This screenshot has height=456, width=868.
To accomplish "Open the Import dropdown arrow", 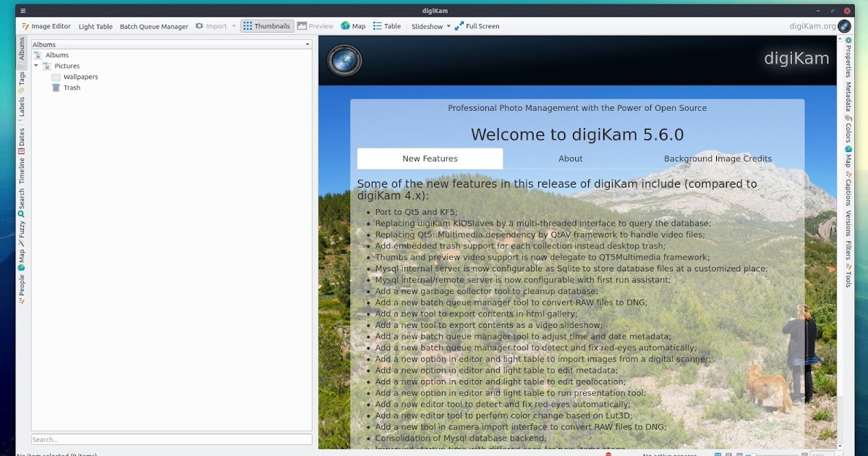I will [x=234, y=26].
